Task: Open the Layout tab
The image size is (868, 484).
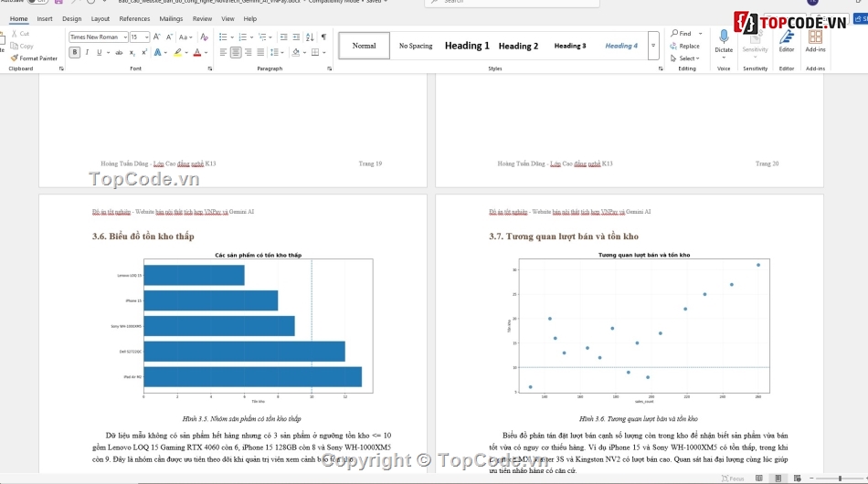Action: click(101, 19)
